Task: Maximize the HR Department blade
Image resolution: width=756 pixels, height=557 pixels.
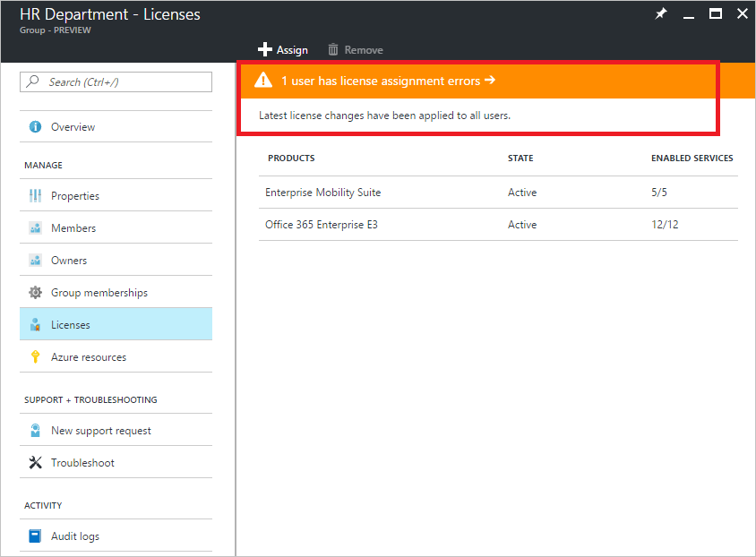Action: click(x=715, y=14)
